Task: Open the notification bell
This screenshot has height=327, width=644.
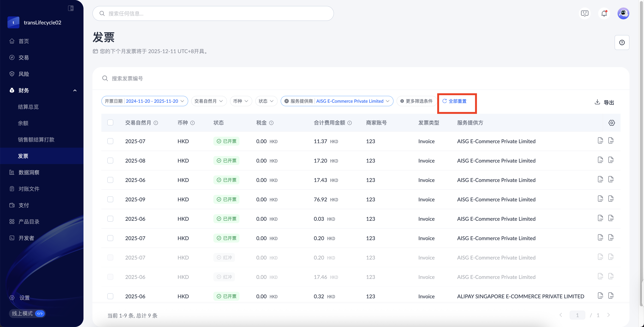Action: pos(604,13)
